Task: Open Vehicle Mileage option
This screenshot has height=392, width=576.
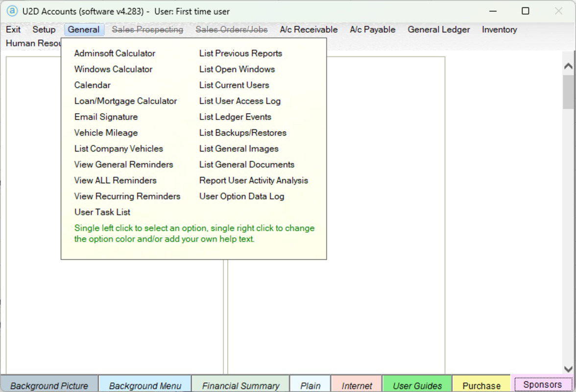Action: [106, 133]
